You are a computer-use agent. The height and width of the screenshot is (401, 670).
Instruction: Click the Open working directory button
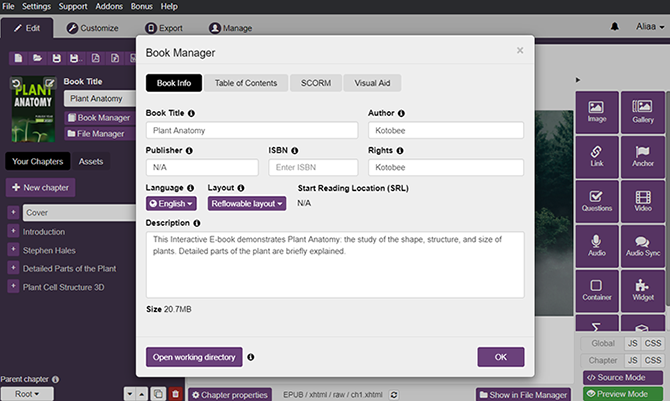[x=194, y=356]
